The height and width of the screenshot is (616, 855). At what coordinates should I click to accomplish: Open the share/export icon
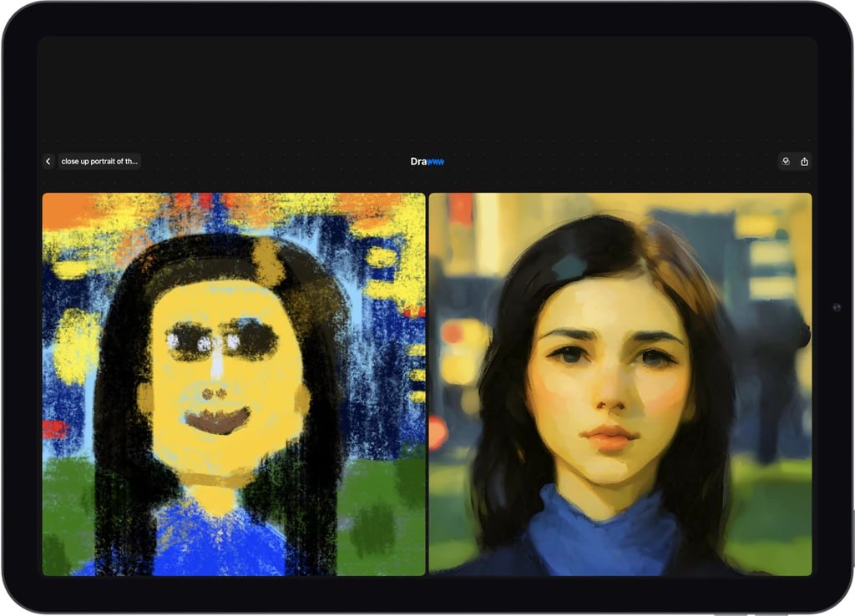pos(804,161)
